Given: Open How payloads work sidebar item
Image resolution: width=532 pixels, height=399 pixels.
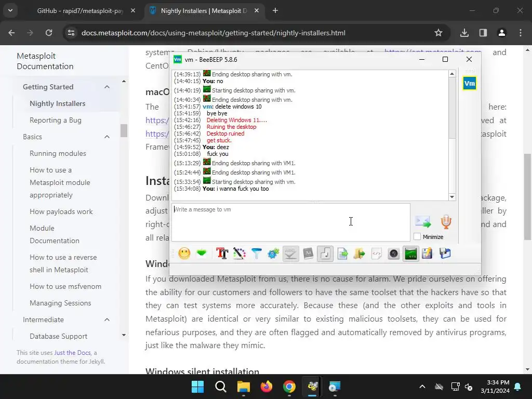Looking at the screenshot, I should point(61,212).
